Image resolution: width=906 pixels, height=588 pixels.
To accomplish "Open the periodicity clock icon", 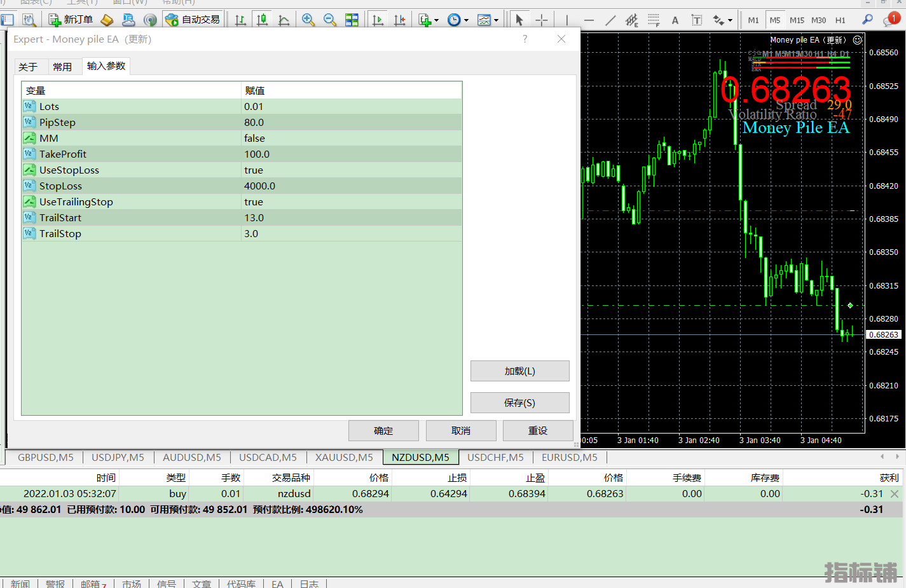I will tap(454, 20).
